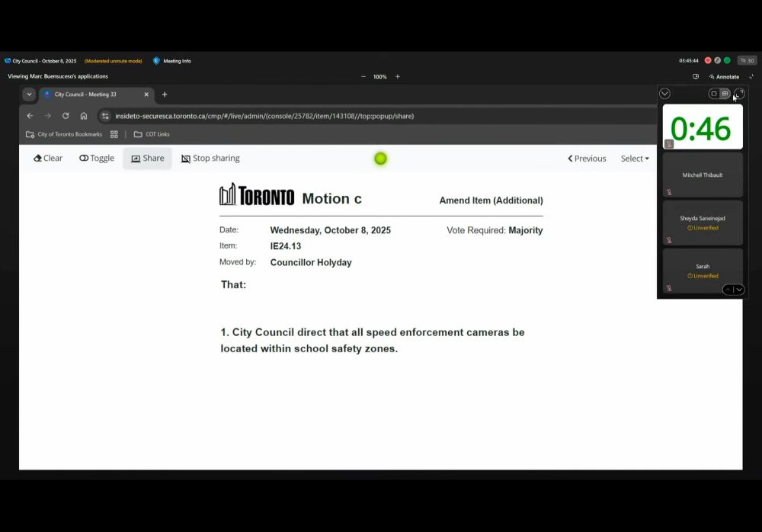The width and height of the screenshot is (762, 532).
Task: Click the Toronto logo on the motion
Action: (257, 194)
